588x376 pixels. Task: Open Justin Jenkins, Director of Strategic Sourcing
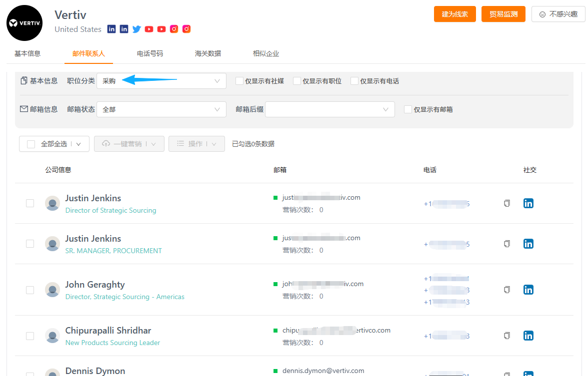pyautogui.click(x=93, y=198)
